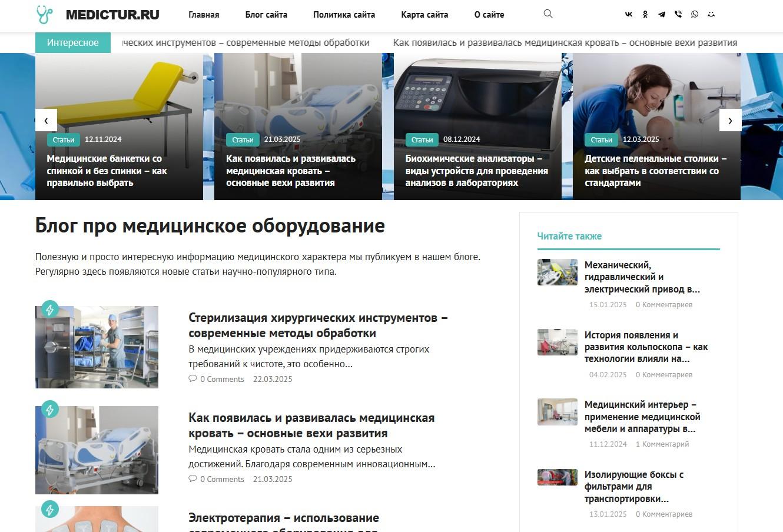Click 0 Комментариев dated 04.02.2025
Screen dimensions: 783x532
pos(664,375)
